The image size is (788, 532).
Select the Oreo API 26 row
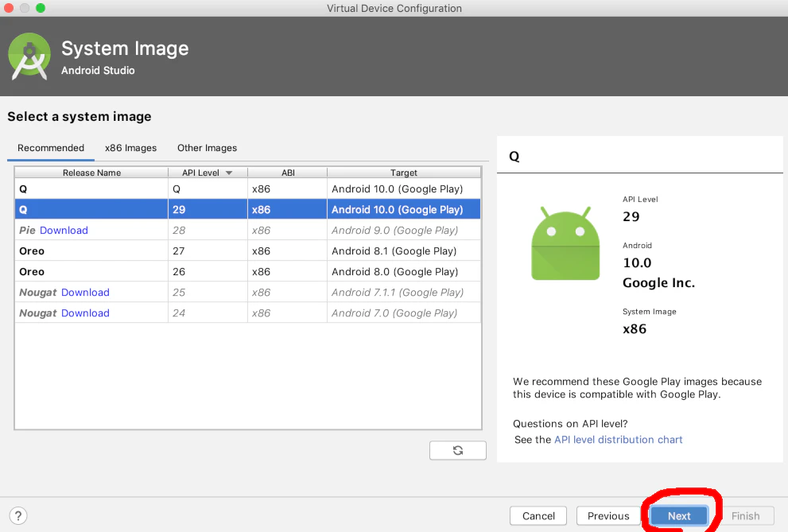(x=248, y=271)
